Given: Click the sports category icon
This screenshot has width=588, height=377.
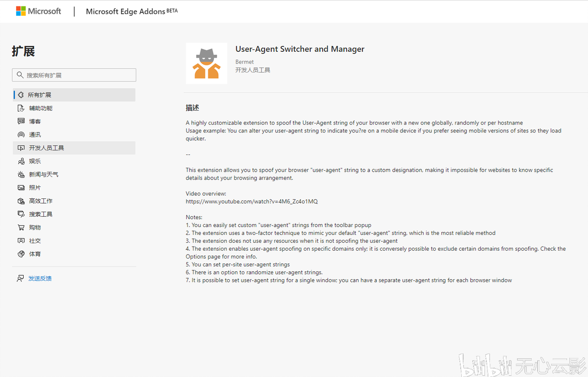Looking at the screenshot, I should [x=21, y=254].
